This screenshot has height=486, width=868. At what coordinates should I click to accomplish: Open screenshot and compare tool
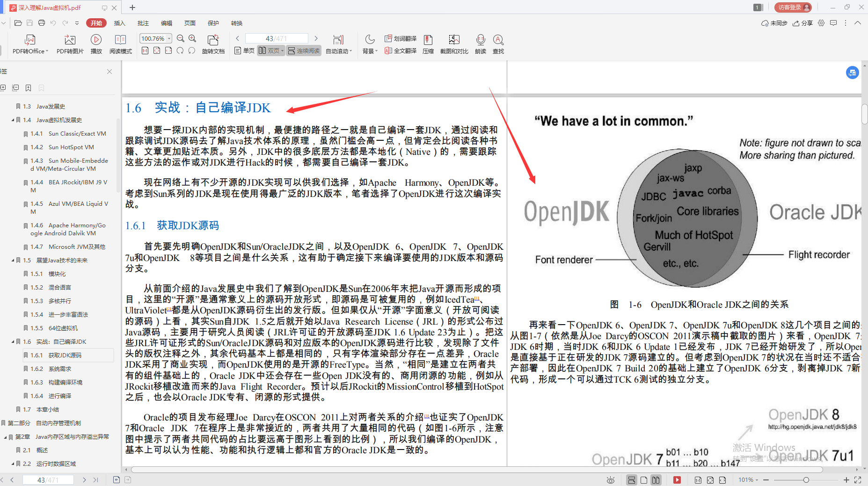tap(454, 44)
